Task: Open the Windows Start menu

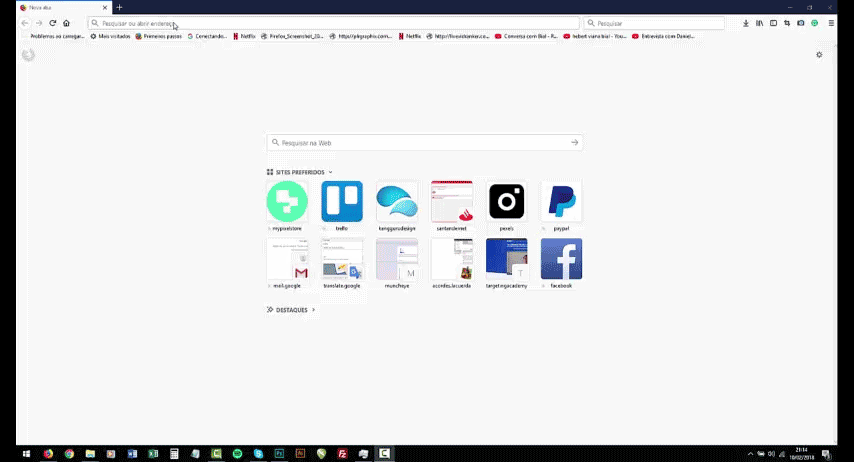Action: pyautogui.click(x=26, y=453)
